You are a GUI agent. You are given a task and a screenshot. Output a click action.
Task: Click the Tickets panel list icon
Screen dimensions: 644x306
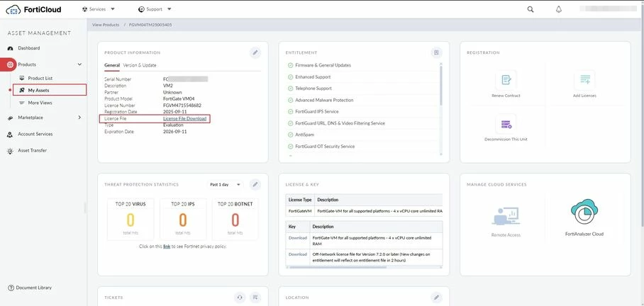pos(255,297)
